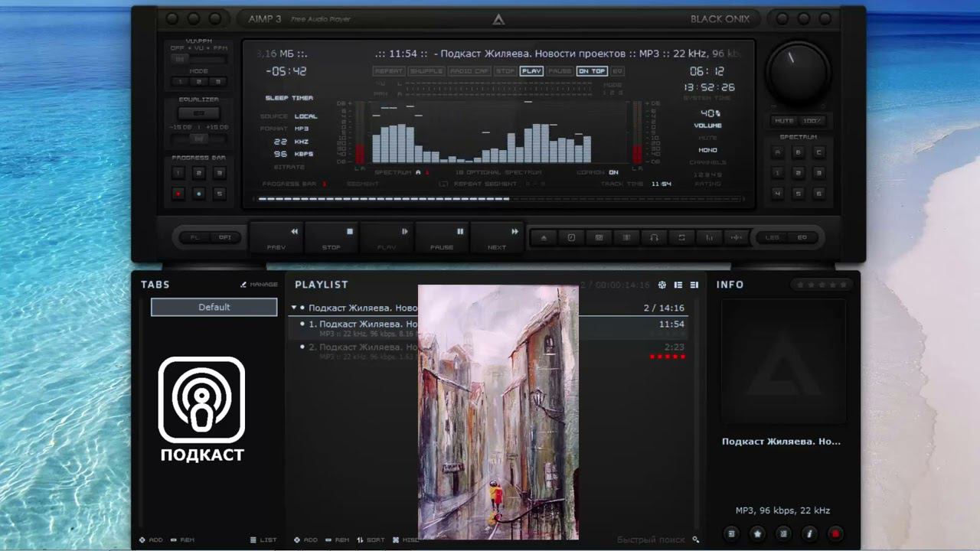Select spectrum mode C button
The image size is (980, 551).
coord(818,152)
